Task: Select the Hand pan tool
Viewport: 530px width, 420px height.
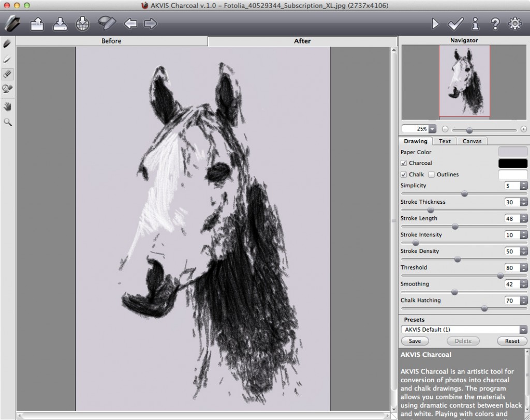Action: coord(7,107)
